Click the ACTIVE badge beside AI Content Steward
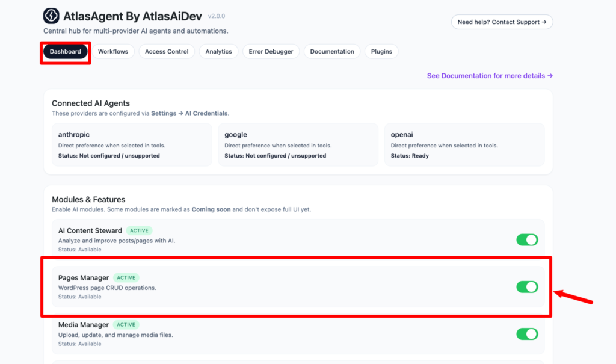 click(x=139, y=231)
